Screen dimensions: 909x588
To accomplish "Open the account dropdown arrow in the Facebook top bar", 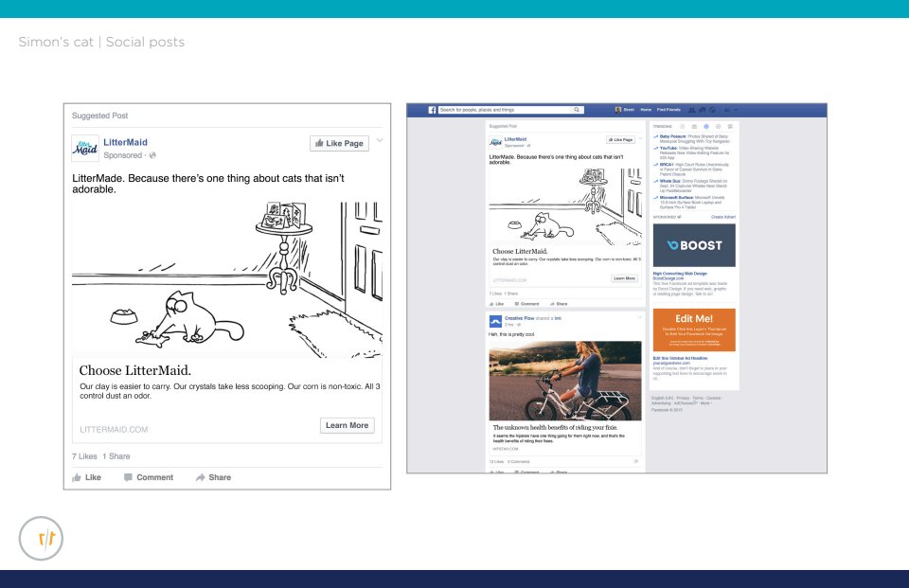I will coord(735,110).
